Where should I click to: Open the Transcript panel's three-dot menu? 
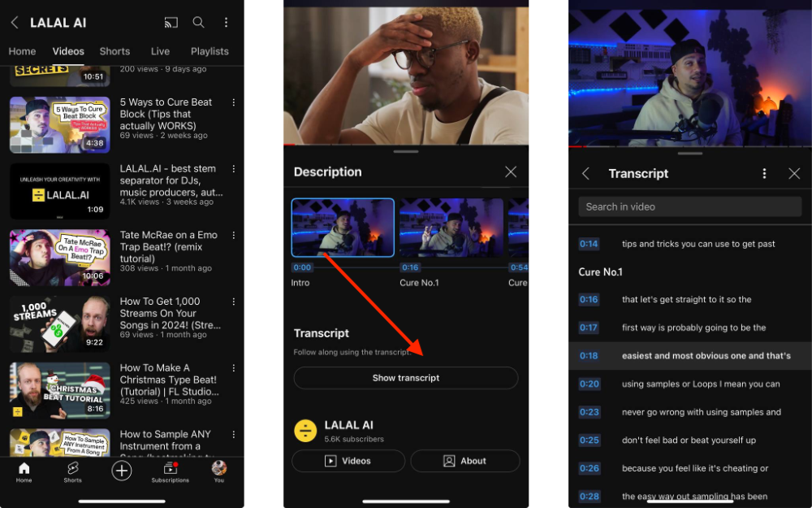click(764, 174)
